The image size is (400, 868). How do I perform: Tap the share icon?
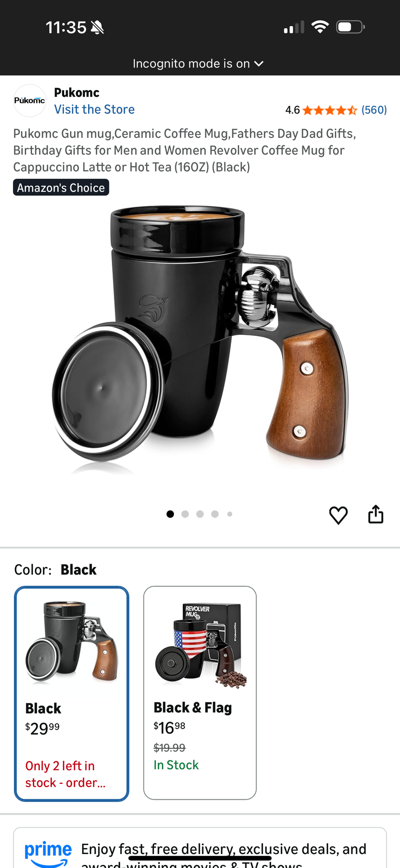click(376, 514)
